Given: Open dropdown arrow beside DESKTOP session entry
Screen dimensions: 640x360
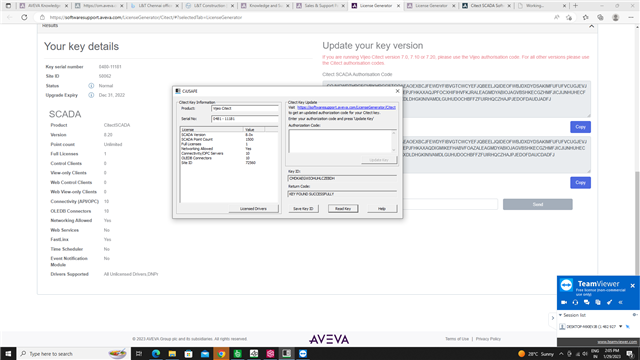Looking at the screenshot, I should tap(621, 327).
